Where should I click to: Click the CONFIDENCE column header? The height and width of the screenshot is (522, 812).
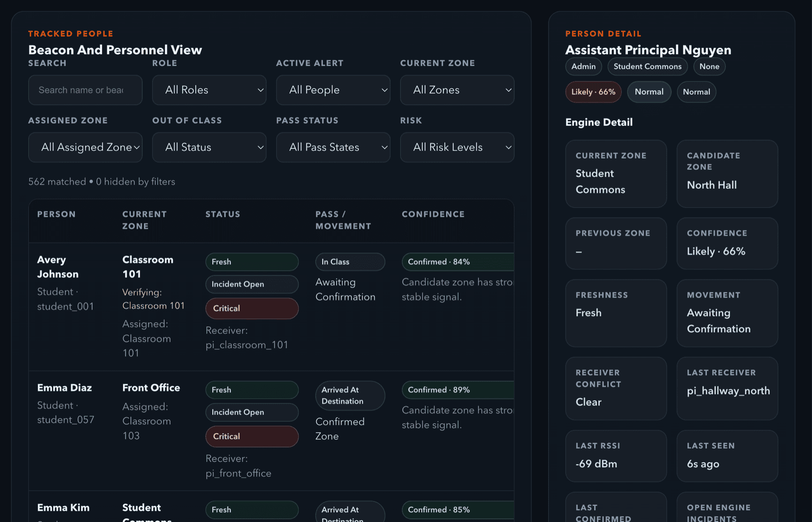tap(433, 214)
